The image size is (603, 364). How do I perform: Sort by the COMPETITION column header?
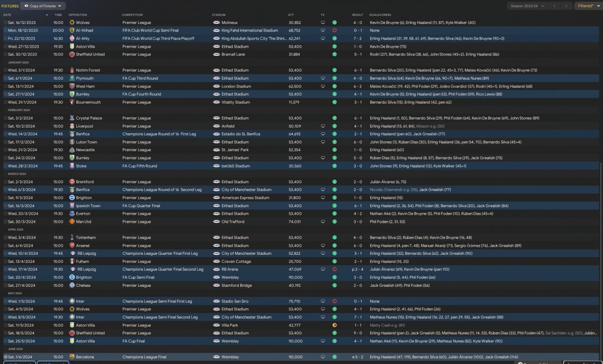coord(132,15)
